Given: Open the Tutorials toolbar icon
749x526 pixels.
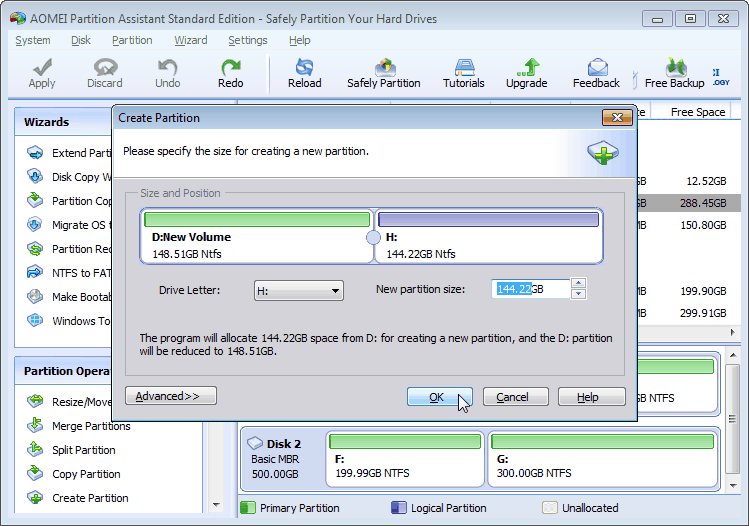Looking at the screenshot, I should (x=464, y=67).
